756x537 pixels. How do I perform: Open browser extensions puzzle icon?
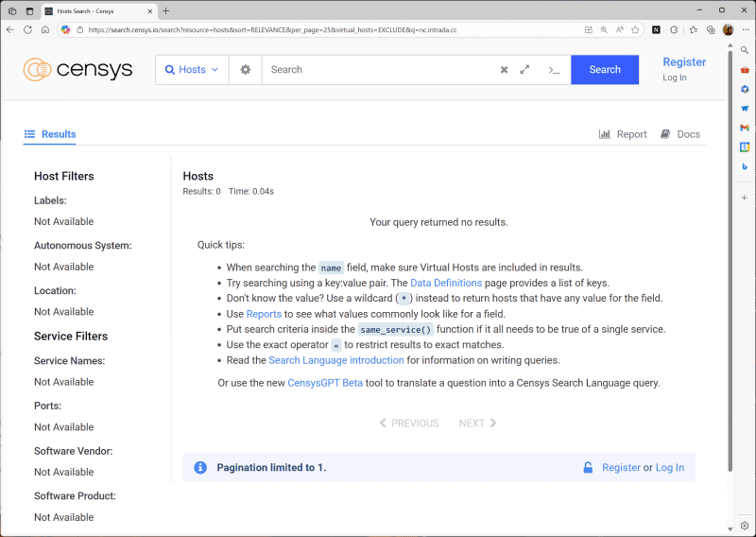674,29
